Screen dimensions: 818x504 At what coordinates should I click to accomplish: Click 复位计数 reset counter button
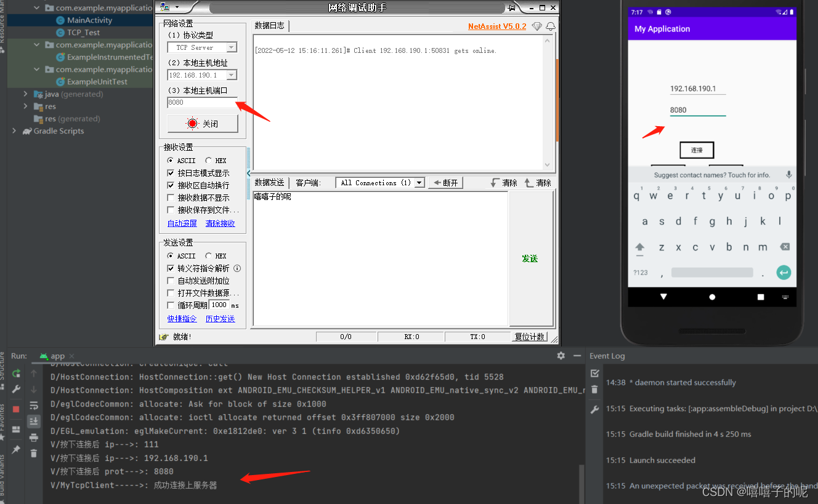pyautogui.click(x=530, y=337)
